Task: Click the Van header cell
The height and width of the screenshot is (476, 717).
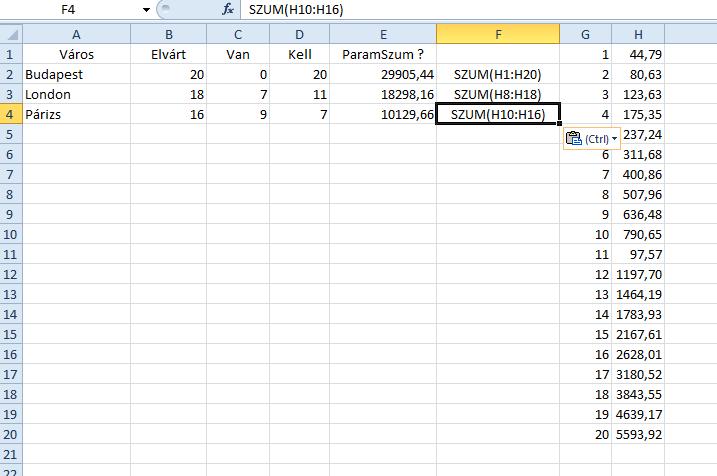Action: tap(238, 54)
